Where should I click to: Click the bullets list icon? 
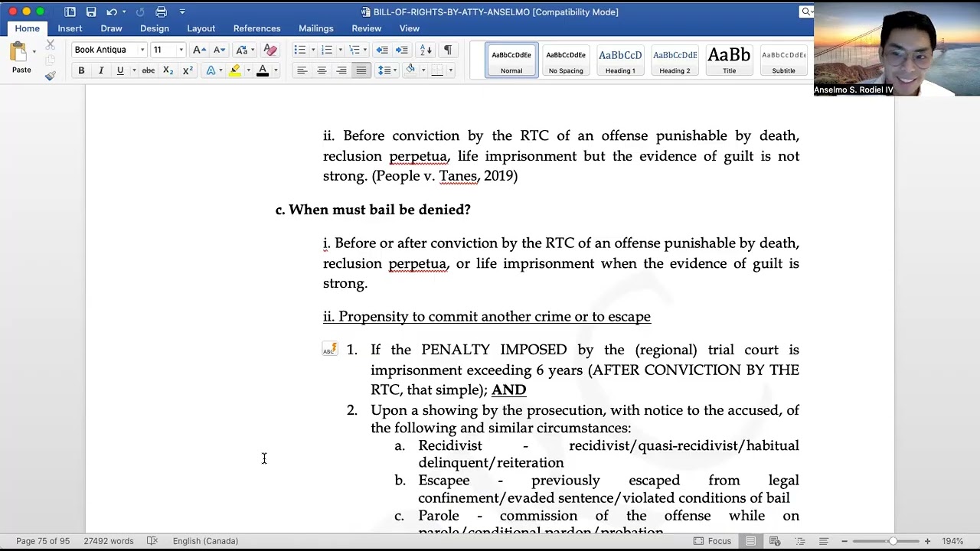tap(300, 50)
